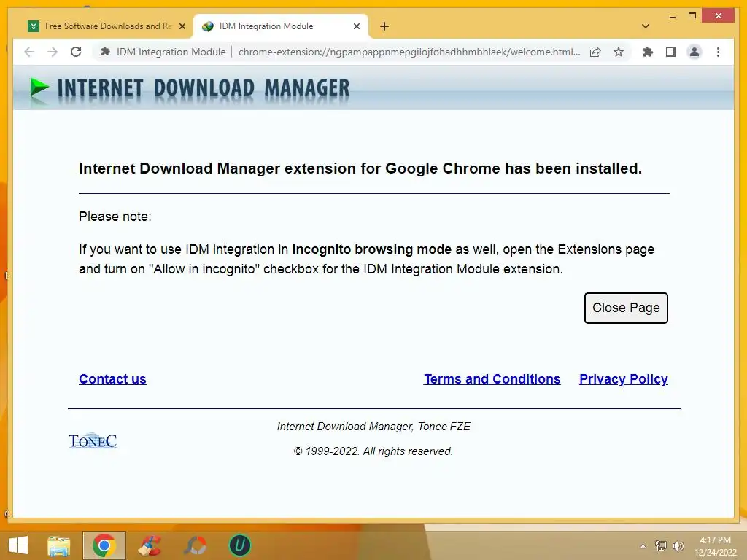747x560 pixels.
Task: Close the IDM Integration Module tab
Action: (x=356, y=27)
